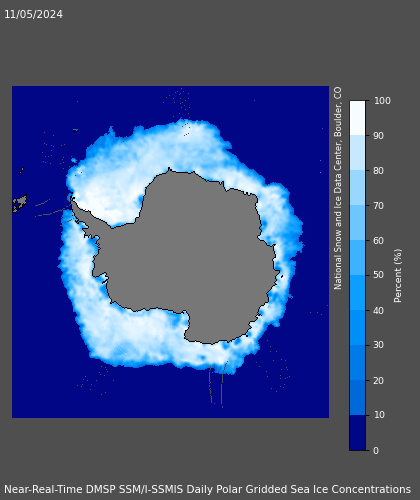Click the 11/05/2024 date label
420x500 pixels.
(x=33, y=14)
